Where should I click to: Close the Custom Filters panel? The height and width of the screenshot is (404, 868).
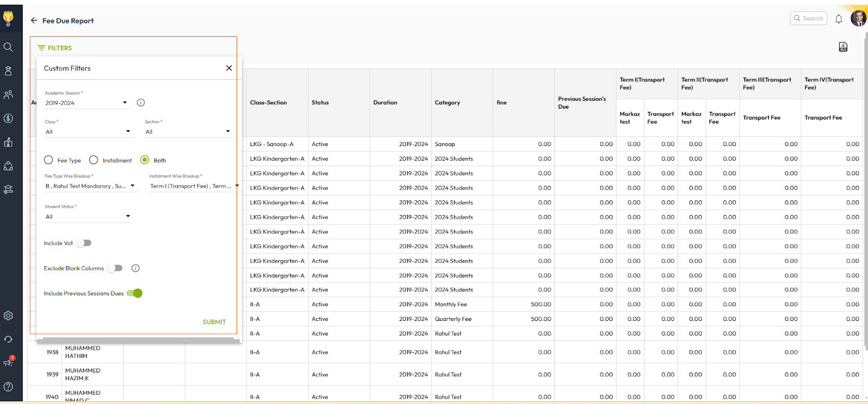pyautogui.click(x=229, y=68)
